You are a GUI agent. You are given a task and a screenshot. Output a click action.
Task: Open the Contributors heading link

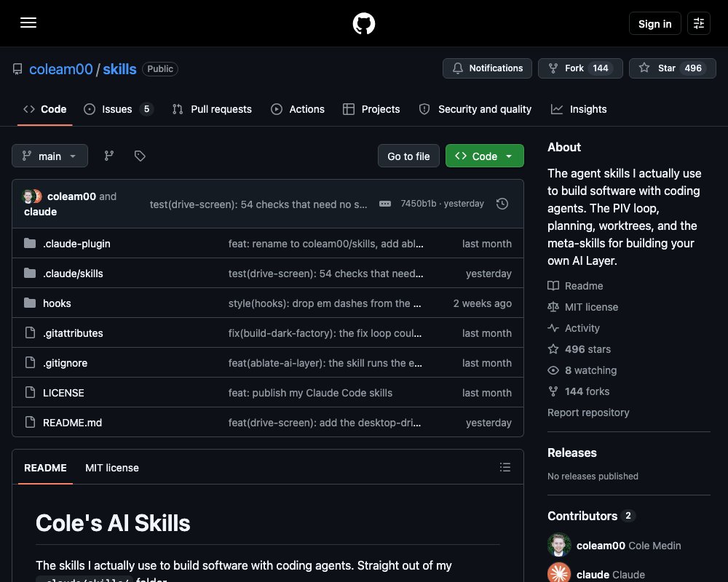pos(591,516)
